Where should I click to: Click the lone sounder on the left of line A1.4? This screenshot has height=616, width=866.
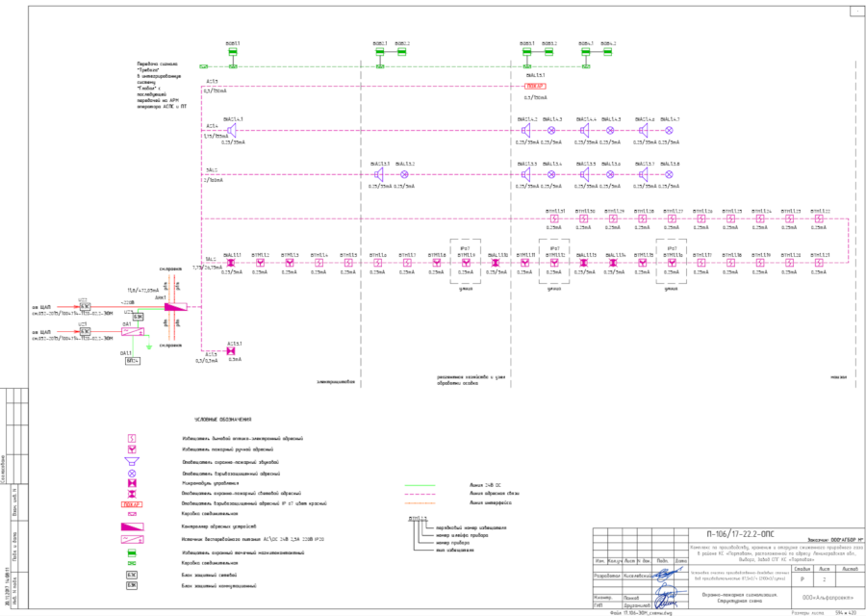point(231,130)
